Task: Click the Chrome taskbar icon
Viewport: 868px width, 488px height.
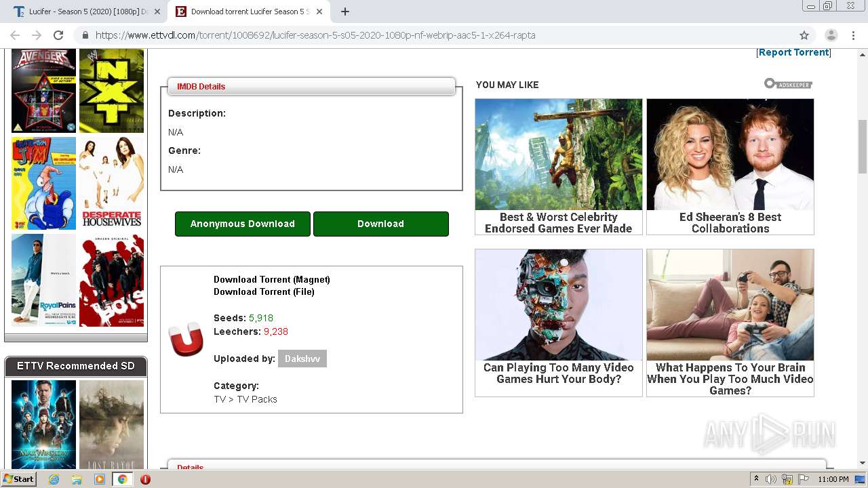Action: (x=122, y=479)
